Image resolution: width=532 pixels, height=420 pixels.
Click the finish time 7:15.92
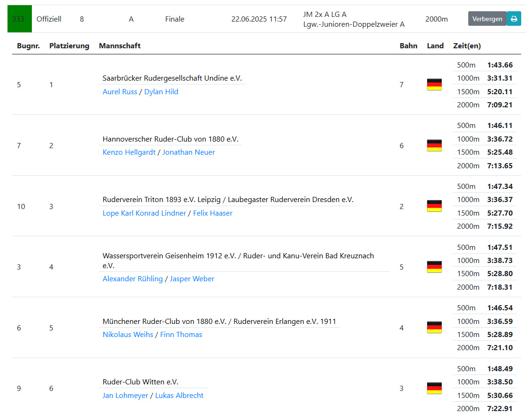(x=500, y=226)
